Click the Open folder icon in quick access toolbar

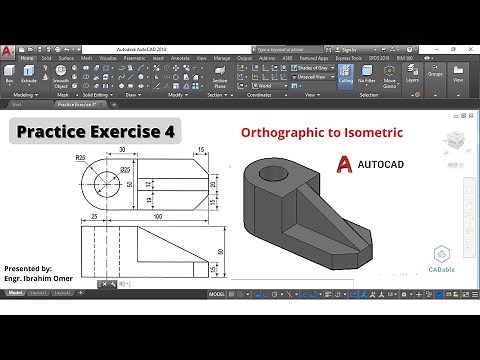[x=30, y=50]
